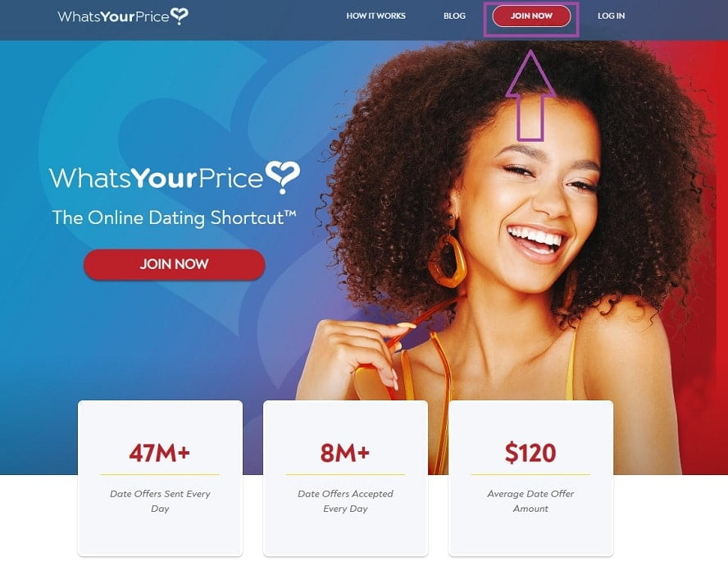The width and height of the screenshot is (728, 562).
Task: Click the heart logo icon in header
Action: coord(180,16)
